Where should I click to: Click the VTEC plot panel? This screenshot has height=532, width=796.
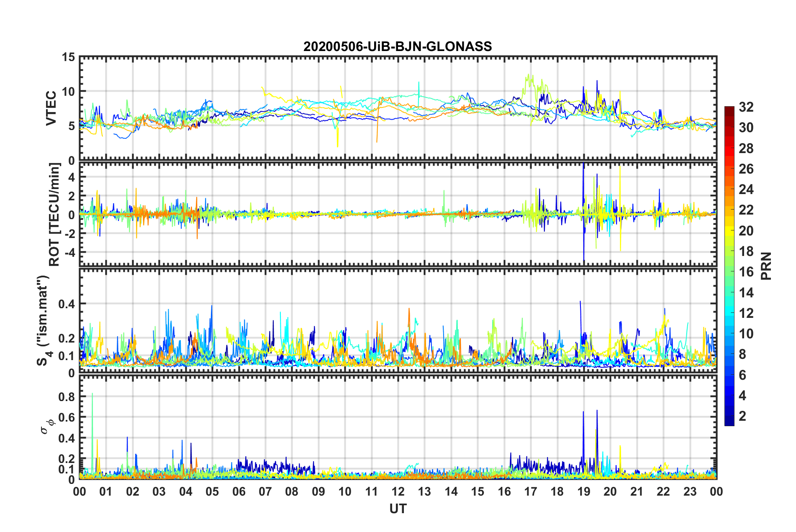pos(398,108)
